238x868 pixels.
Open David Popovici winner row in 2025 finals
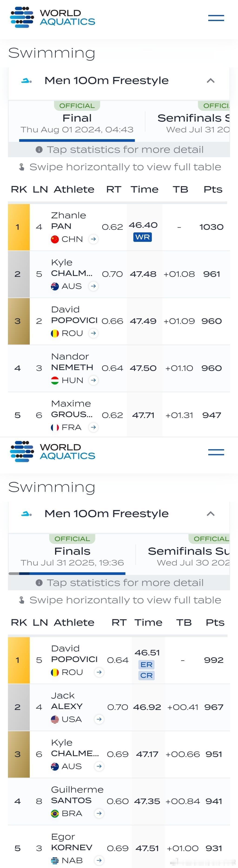119,660
